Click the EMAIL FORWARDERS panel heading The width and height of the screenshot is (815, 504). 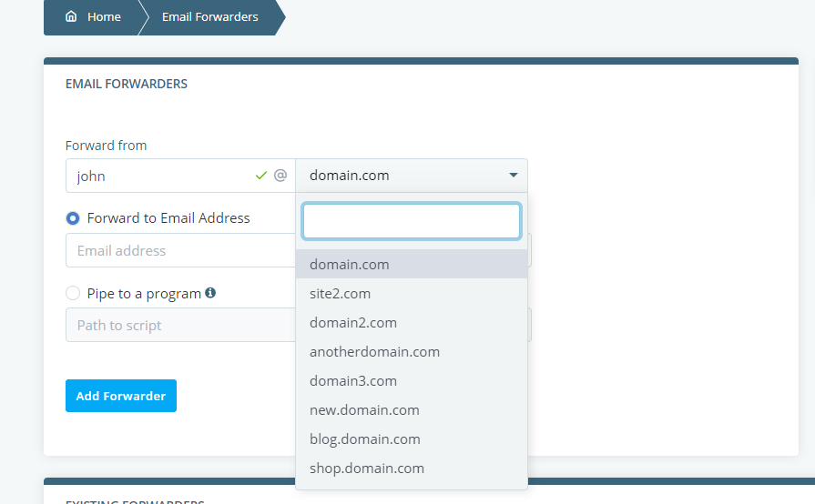[127, 84]
